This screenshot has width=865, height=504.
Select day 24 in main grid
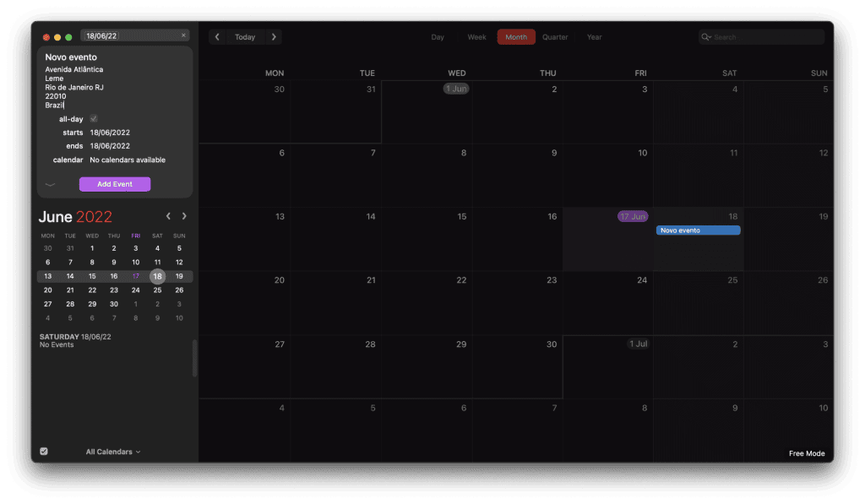coord(608,303)
